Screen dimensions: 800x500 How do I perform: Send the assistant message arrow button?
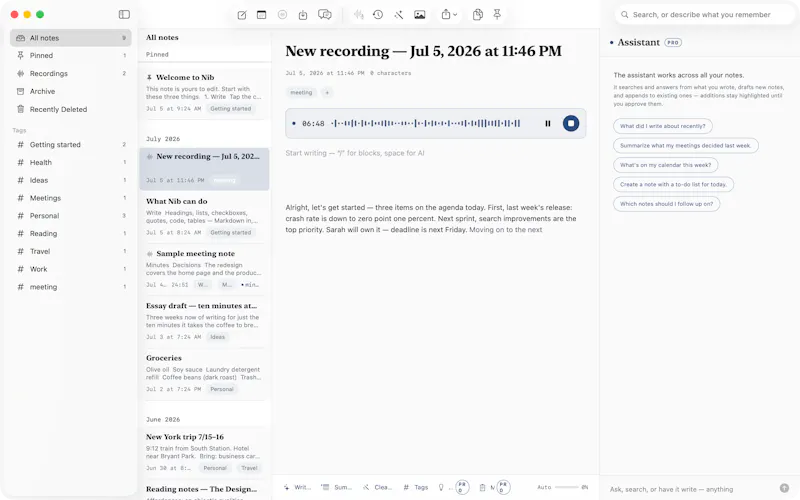pos(784,488)
